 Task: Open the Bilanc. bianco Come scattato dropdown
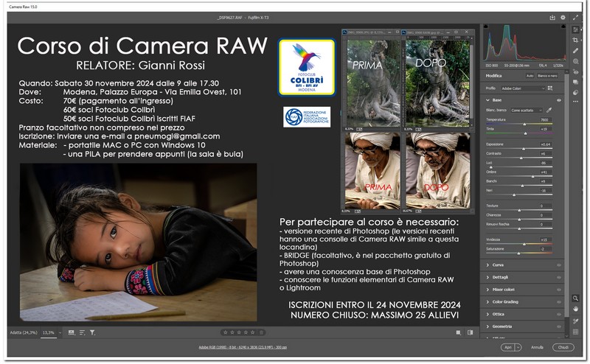[526, 111]
